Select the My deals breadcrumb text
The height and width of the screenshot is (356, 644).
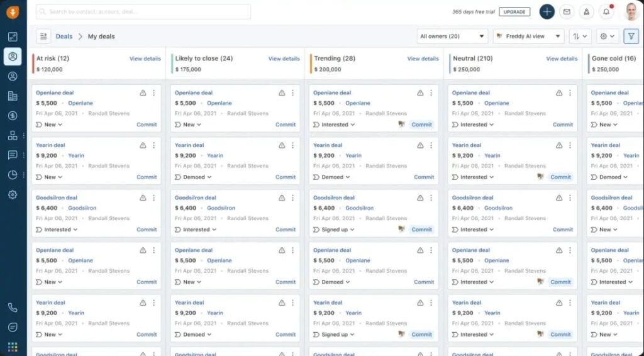point(101,36)
